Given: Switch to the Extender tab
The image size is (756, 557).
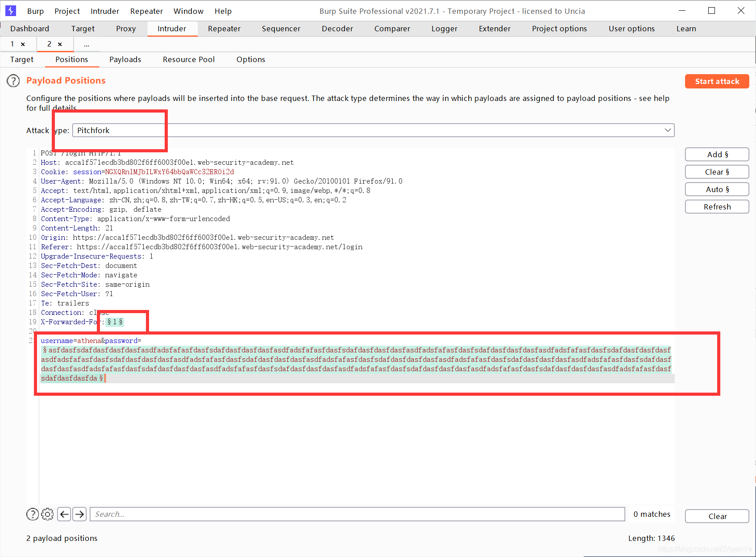Looking at the screenshot, I should (x=494, y=29).
